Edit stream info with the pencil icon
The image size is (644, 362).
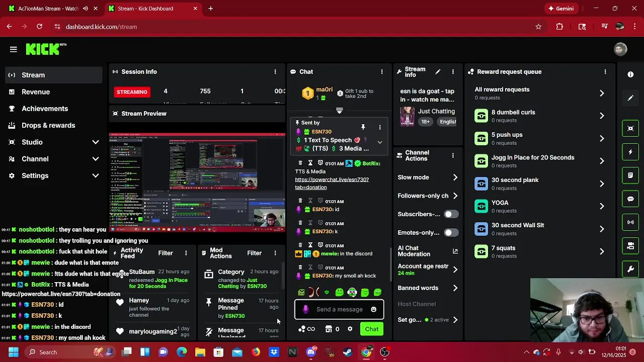click(438, 72)
